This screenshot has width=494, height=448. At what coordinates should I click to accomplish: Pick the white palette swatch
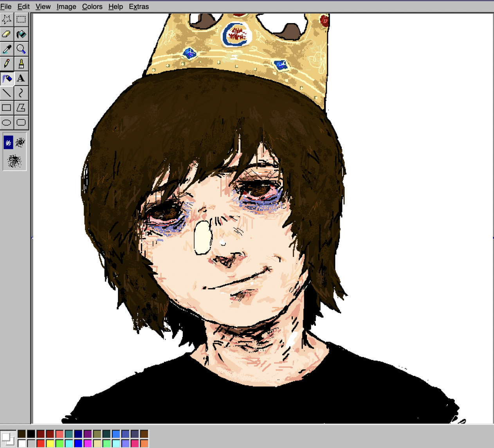22,443
